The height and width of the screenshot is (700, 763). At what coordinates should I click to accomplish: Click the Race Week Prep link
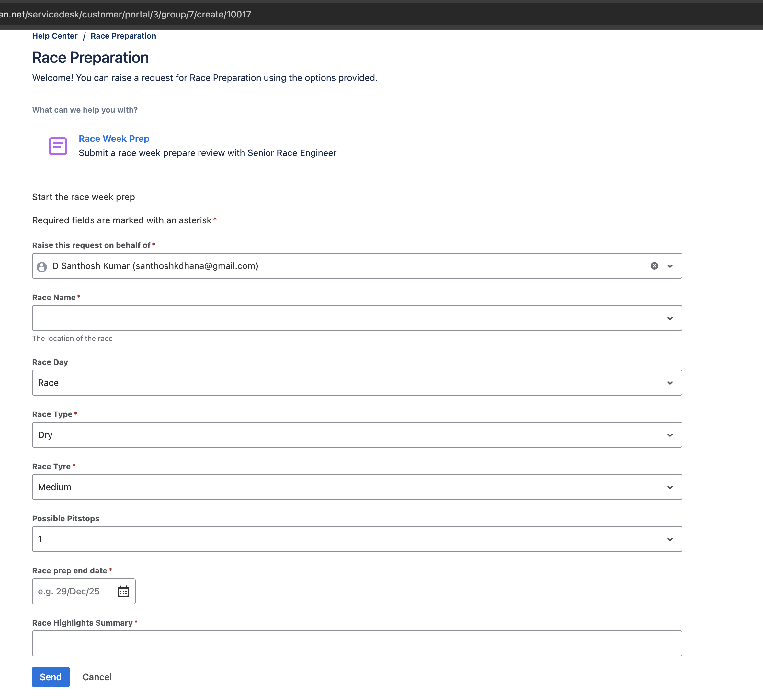[114, 139]
